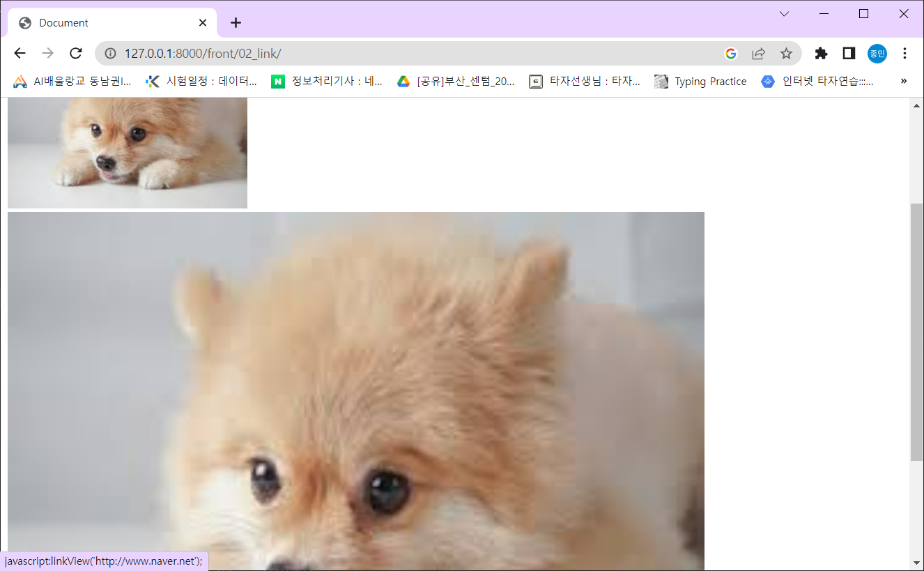Open the tab search chevron
This screenshot has height=571, width=924.
(784, 14)
